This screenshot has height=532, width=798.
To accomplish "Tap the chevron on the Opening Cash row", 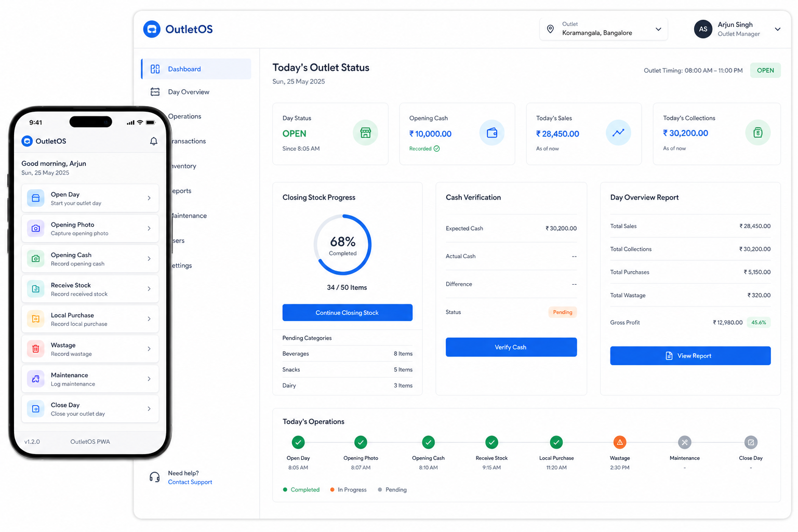I will 149,259.
